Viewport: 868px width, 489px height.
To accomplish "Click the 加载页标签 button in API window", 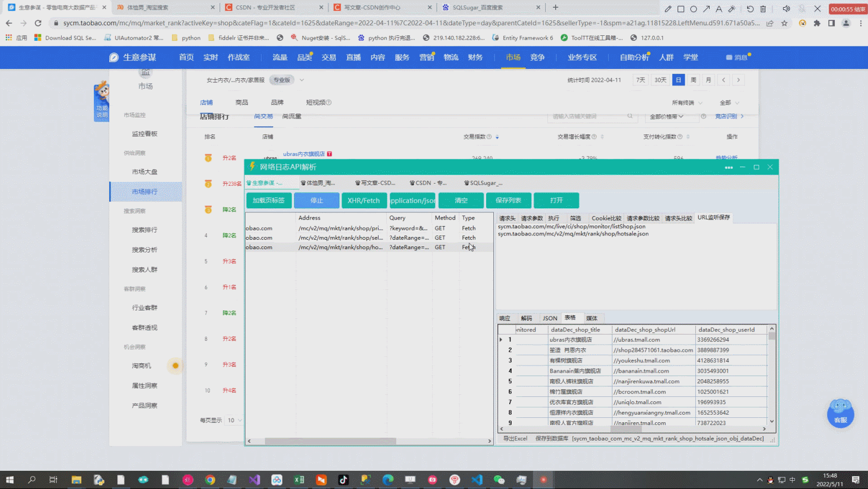I will [269, 200].
